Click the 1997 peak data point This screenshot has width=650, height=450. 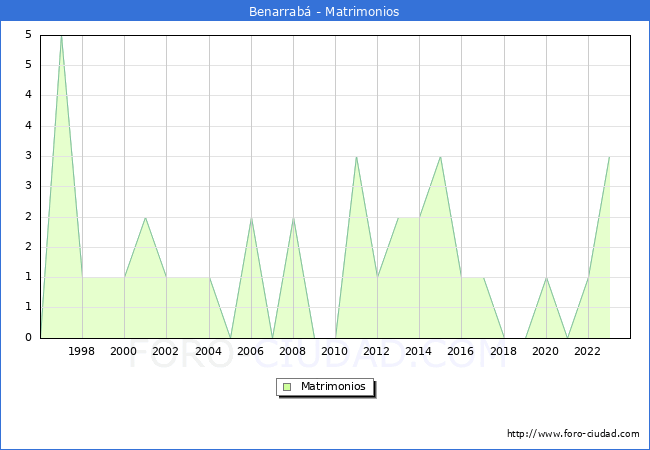pos(61,36)
